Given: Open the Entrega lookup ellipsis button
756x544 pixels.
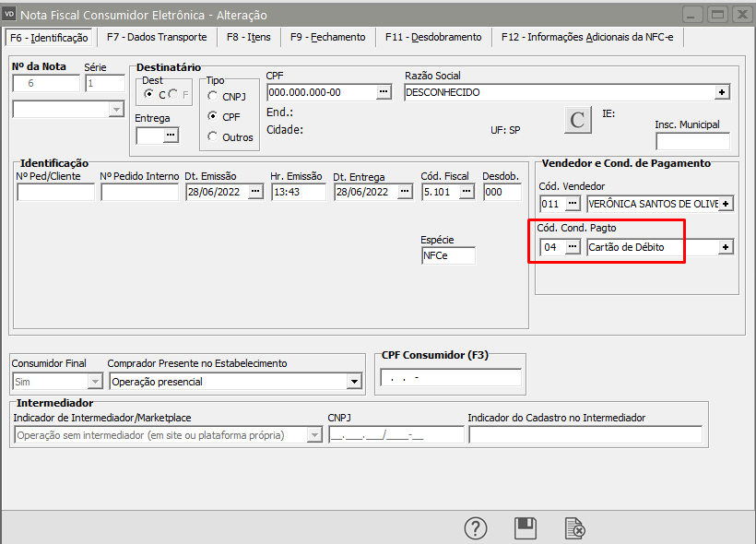Looking at the screenshot, I should 170,136.
